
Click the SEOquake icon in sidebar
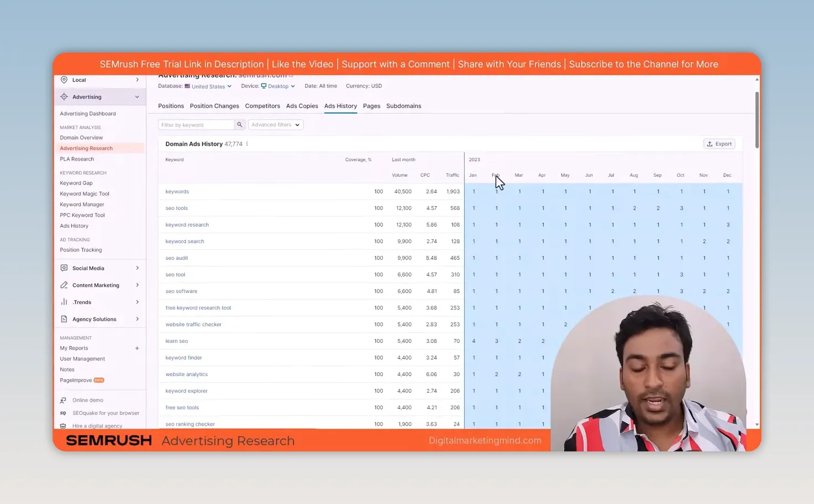pyautogui.click(x=63, y=413)
